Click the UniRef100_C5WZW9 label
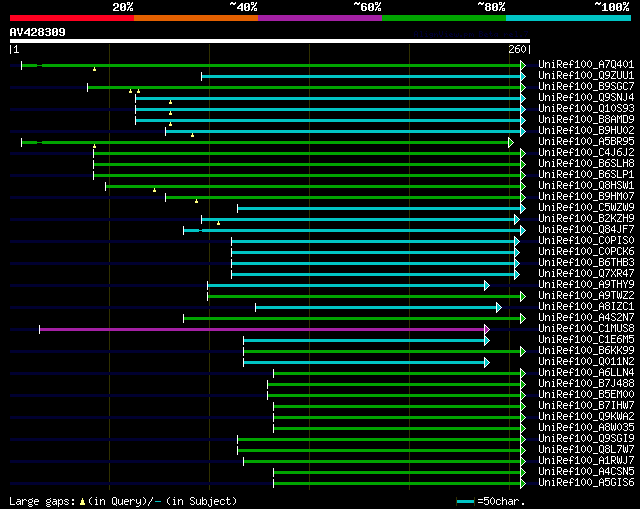This screenshot has width=640, height=509. click(586, 207)
